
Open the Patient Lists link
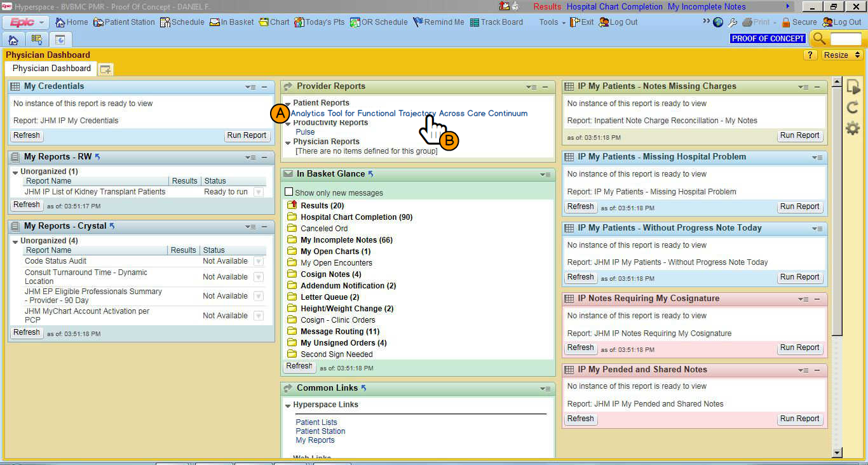point(316,422)
